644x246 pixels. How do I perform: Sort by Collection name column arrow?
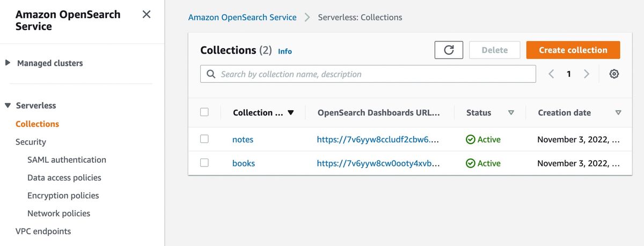291,113
